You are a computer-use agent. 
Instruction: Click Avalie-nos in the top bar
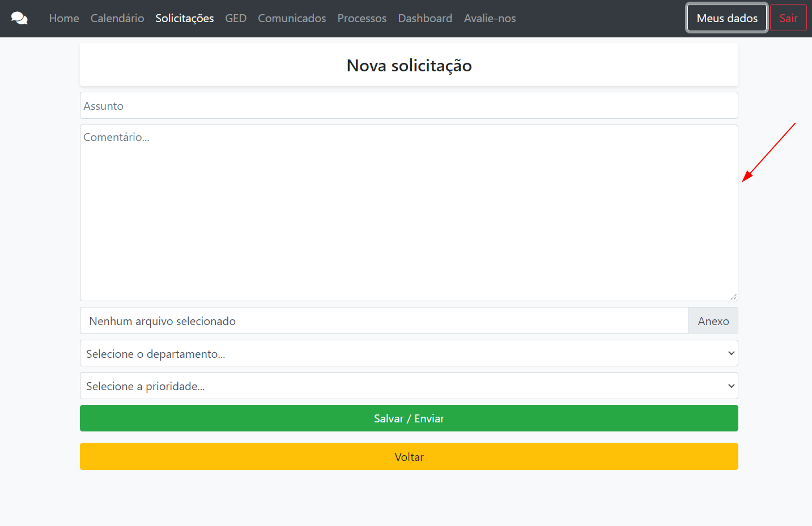click(490, 18)
